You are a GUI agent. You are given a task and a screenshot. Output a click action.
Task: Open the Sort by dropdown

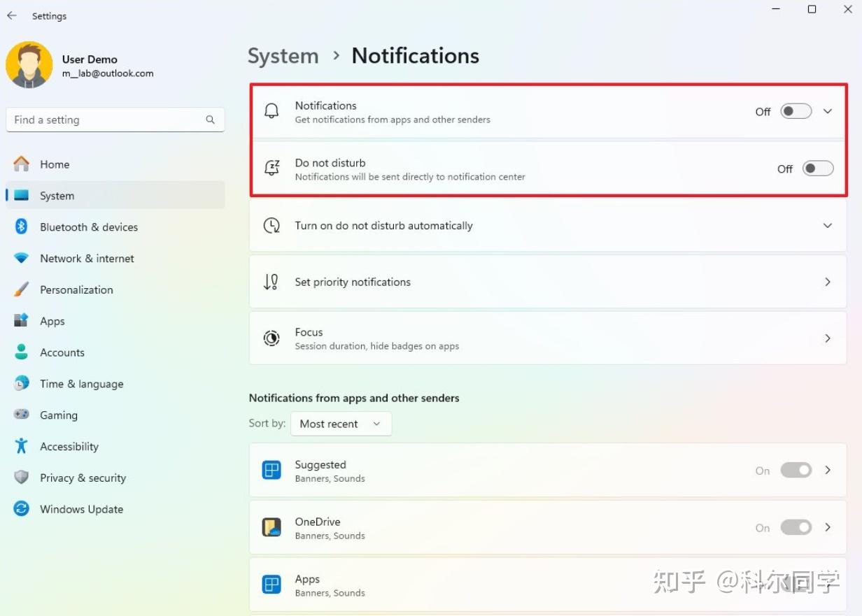click(341, 423)
